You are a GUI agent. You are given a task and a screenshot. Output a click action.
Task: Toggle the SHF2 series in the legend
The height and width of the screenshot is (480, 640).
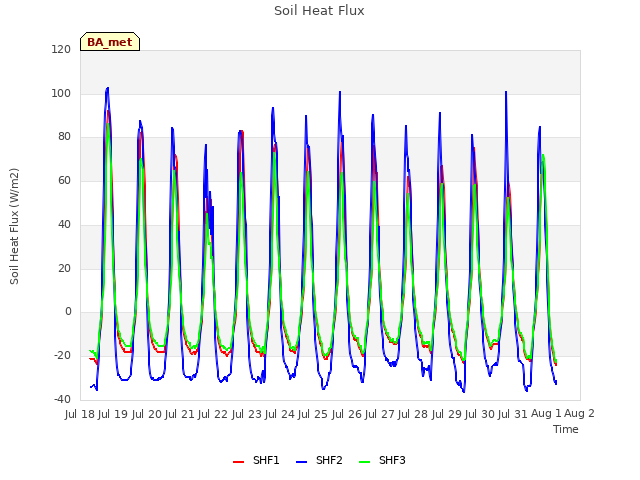tap(319, 460)
